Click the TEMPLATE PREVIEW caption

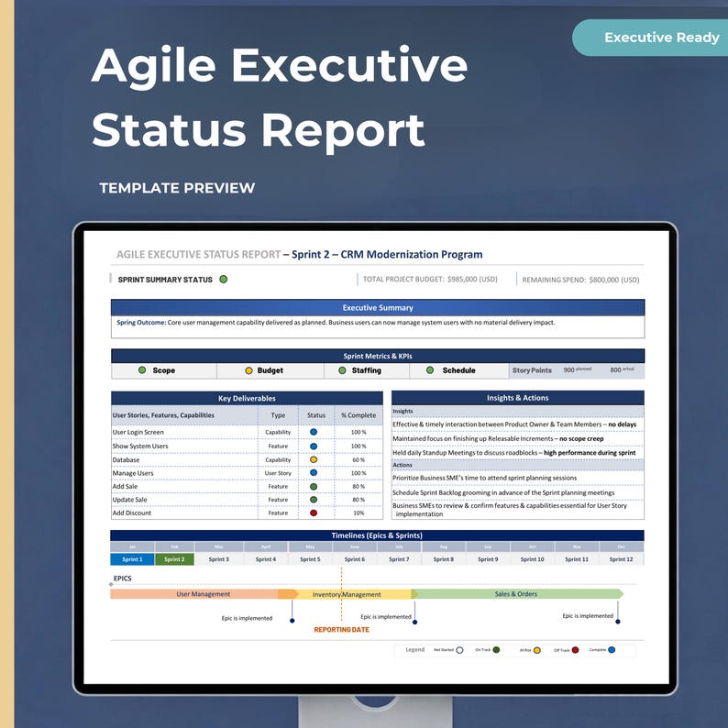(x=177, y=188)
